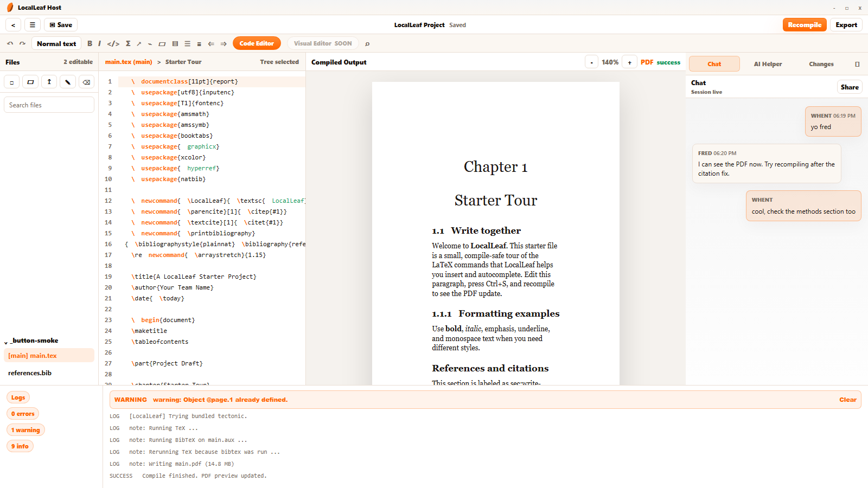The width and height of the screenshot is (868, 488).
Task: Click the diagonal arrow toolbar icon
Action: 139,44
